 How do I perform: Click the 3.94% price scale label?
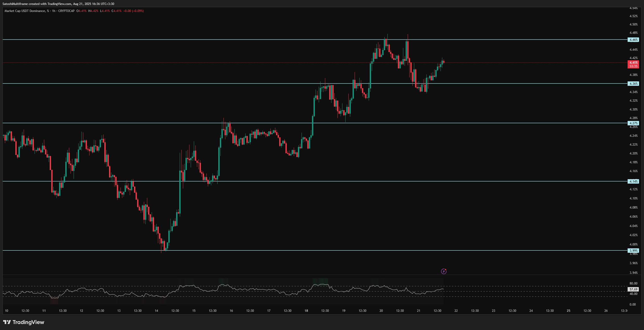[x=633, y=273]
